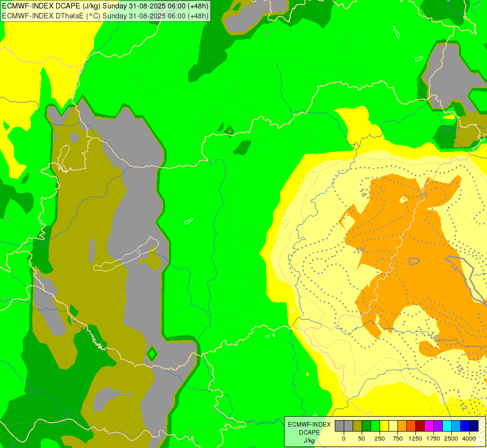This screenshot has height=448, width=487.
Task: Select the purple legend swatch
Action: [x=438, y=426]
